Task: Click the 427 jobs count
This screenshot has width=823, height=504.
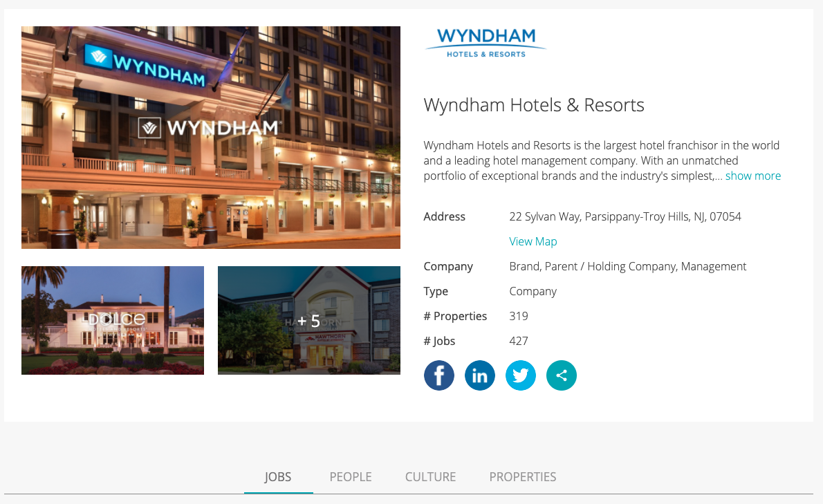Action: click(x=519, y=341)
